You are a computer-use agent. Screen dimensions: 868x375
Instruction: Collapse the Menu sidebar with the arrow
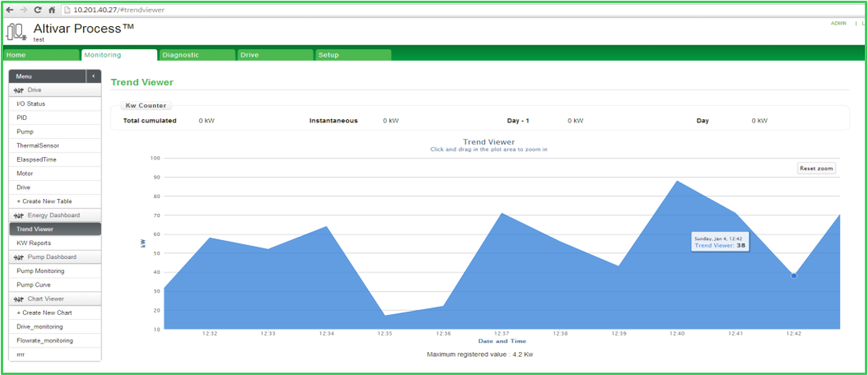94,77
